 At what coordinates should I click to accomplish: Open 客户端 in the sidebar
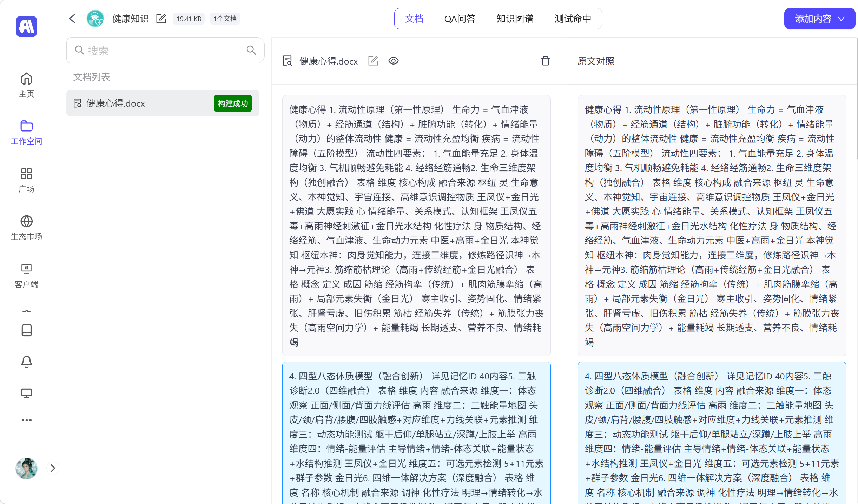tap(26, 276)
